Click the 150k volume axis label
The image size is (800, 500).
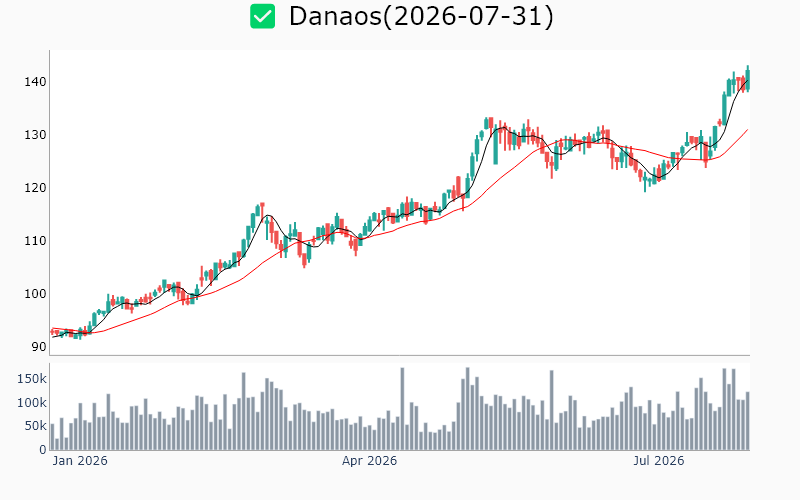point(32,379)
